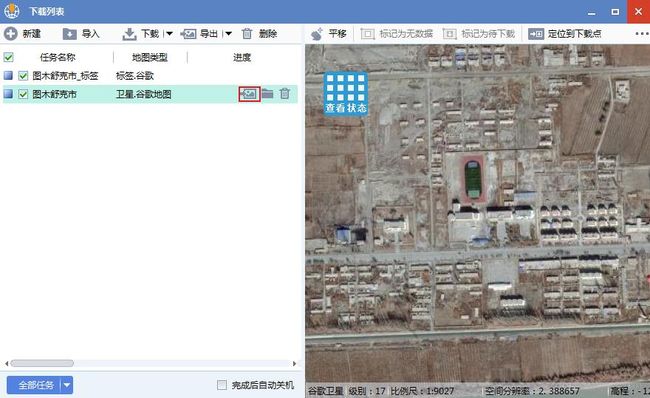The height and width of the screenshot is (398, 650).
Task: Click the 谷歌卫星 status bar label
Action: tap(325, 391)
